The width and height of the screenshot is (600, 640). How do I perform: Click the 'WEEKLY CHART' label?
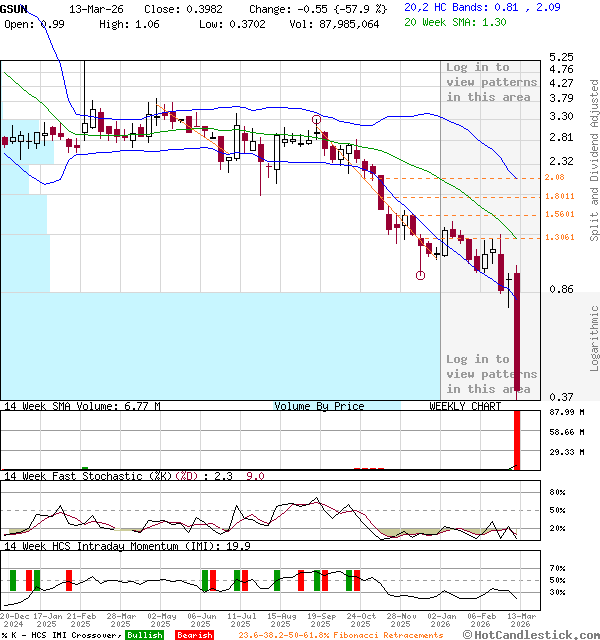pyautogui.click(x=465, y=406)
